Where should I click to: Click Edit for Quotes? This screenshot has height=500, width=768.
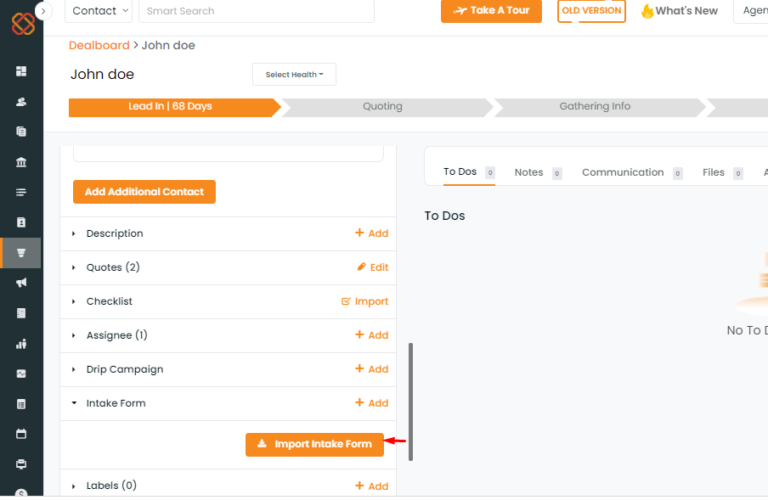[x=373, y=267]
